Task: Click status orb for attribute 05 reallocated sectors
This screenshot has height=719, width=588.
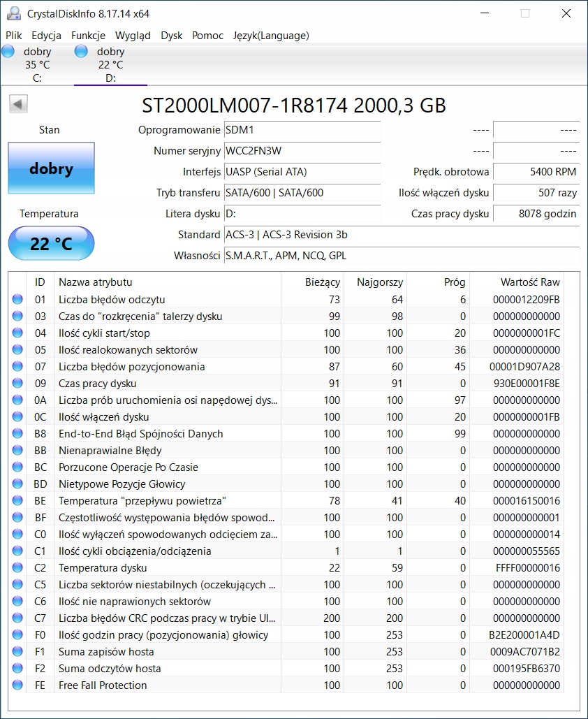Action: coord(17,350)
